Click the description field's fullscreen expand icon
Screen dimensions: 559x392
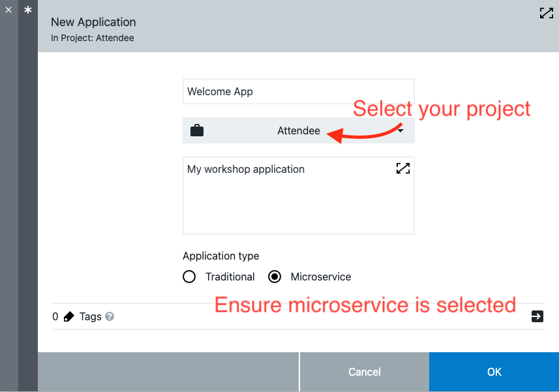tap(403, 168)
